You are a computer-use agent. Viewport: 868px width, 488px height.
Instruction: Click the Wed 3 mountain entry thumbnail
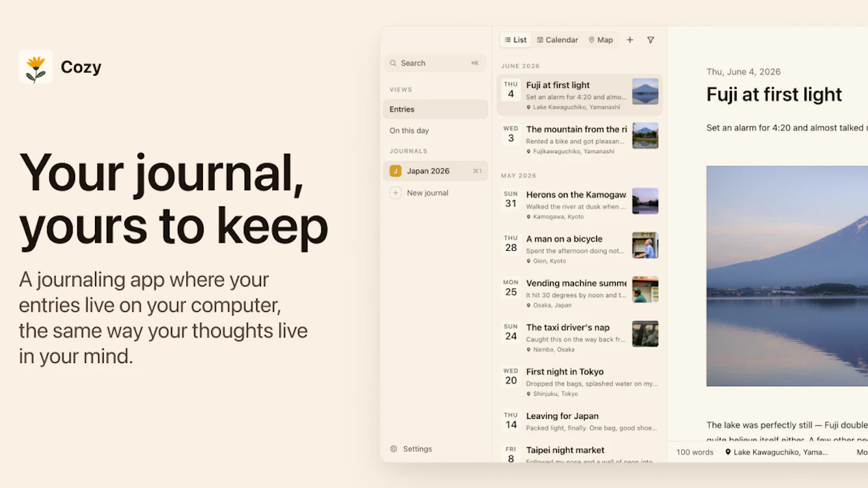tap(645, 135)
